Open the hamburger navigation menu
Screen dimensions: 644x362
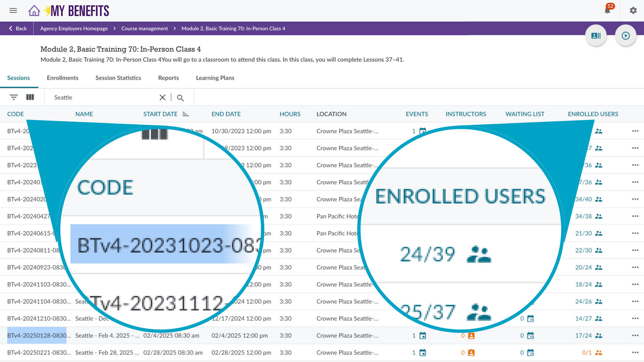tap(13, 10)
